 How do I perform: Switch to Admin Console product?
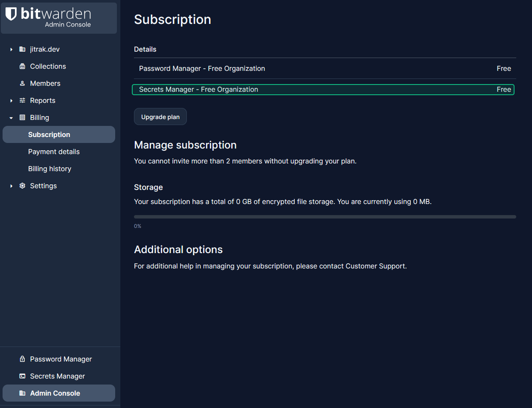click(x=59, y=393)
